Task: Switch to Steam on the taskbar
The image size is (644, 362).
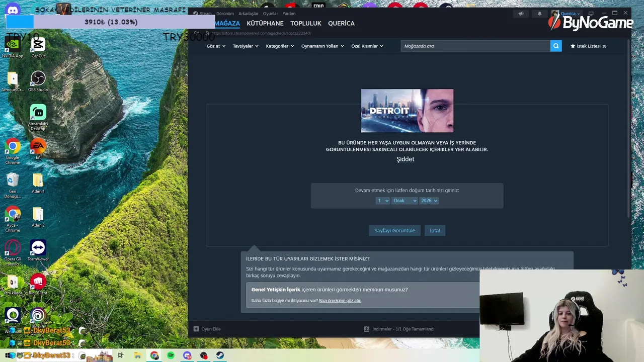Action: coord(220,355)
